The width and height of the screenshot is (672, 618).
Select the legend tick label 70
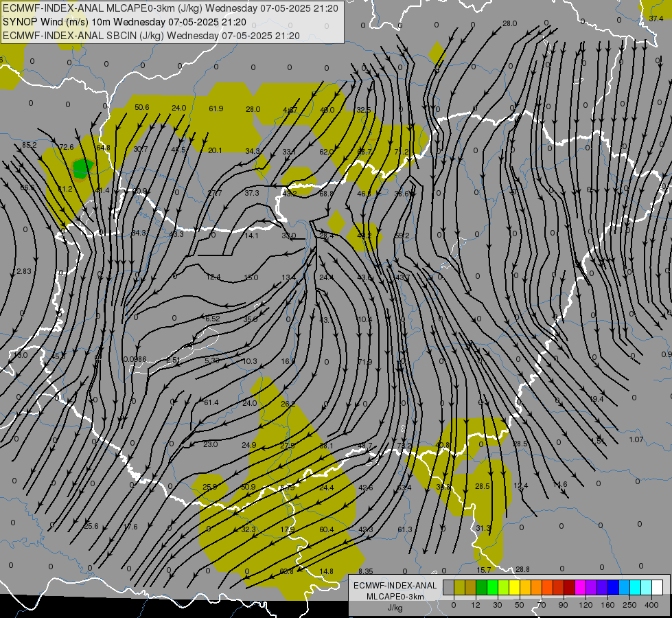coord(542,605)
